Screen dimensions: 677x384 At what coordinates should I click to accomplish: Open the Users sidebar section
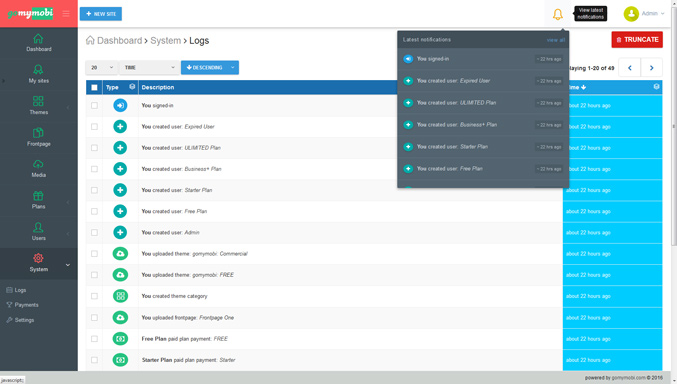(38, 232)
